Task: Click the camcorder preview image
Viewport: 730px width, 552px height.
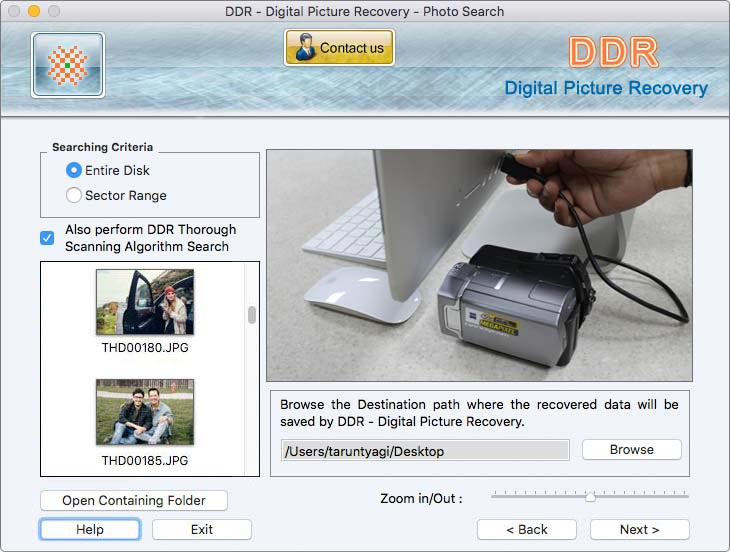Action: tap(479, 265)
